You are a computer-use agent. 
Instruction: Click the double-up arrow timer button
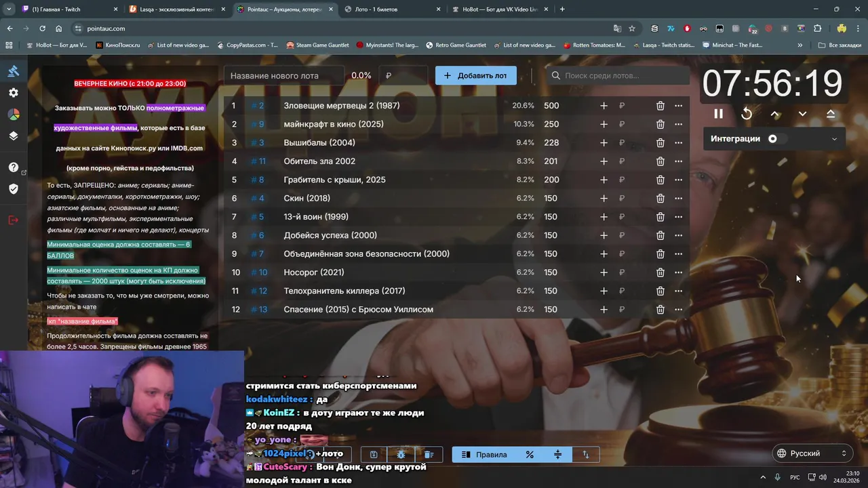coord(831,114)
